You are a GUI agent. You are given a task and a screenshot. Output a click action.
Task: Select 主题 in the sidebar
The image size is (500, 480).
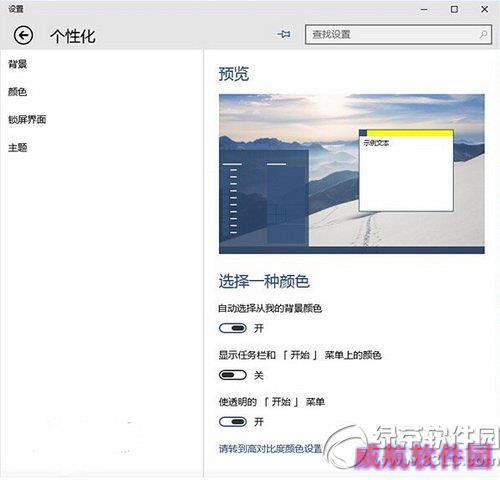[17, 147]
